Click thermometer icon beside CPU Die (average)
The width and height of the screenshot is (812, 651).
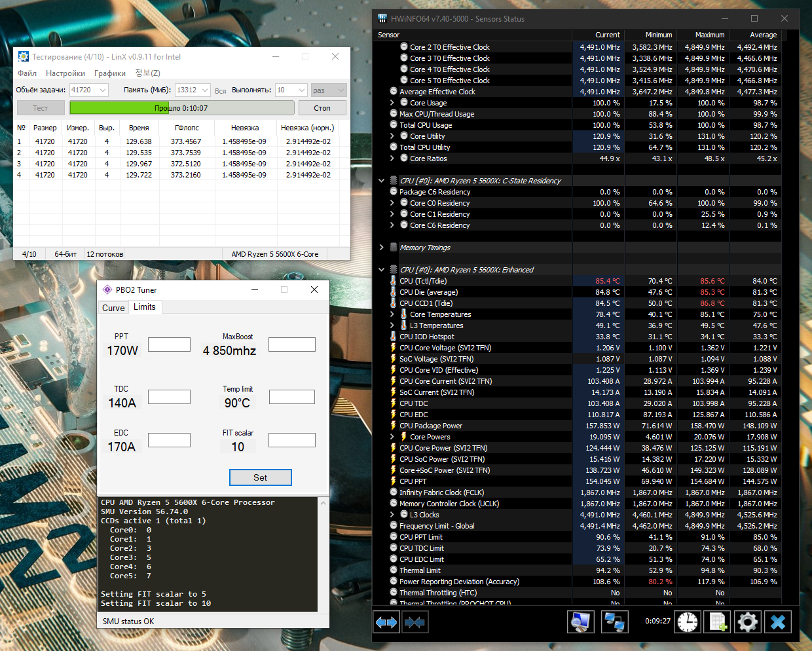click(394, 292)
